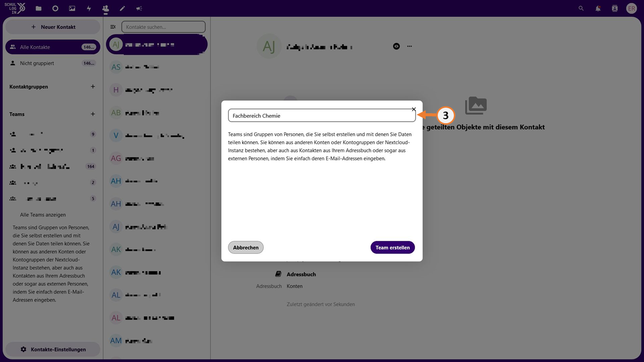644x362 pixels.
Task: Add a new contact group with plus
Action: [93, 86]
